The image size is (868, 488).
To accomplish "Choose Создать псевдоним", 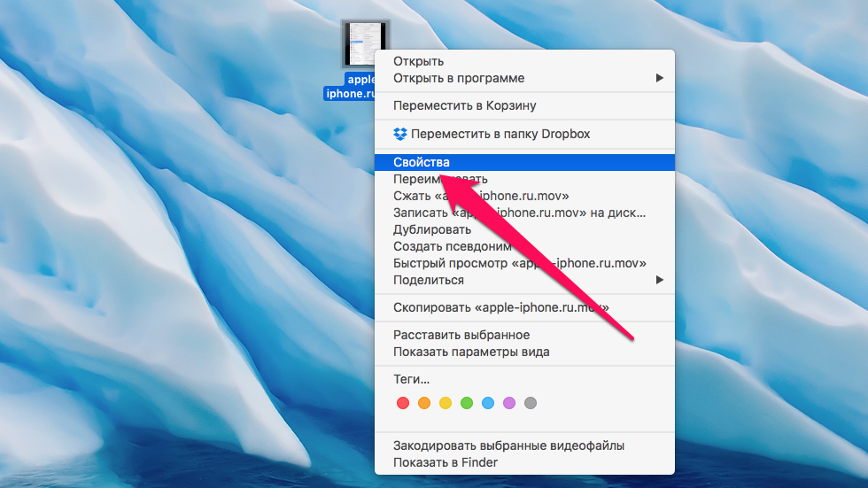I will click(x=524, y=247).
